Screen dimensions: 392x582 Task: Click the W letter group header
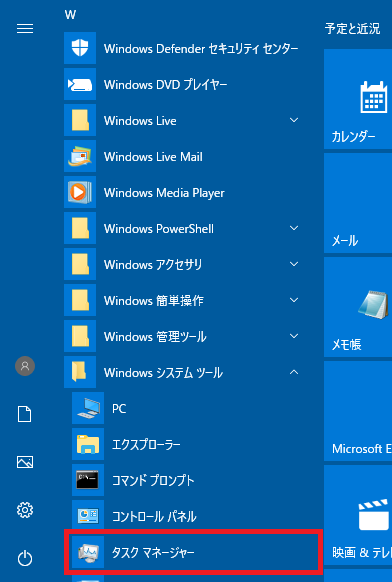click(x=70, y=15)
